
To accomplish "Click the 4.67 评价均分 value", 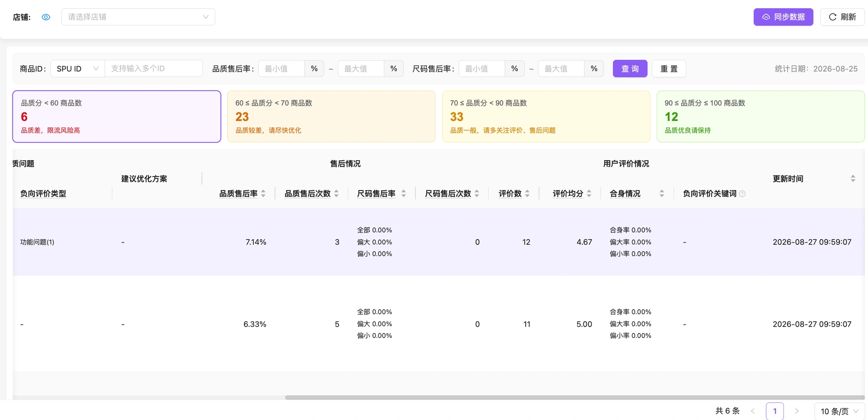I will (584, 242).
